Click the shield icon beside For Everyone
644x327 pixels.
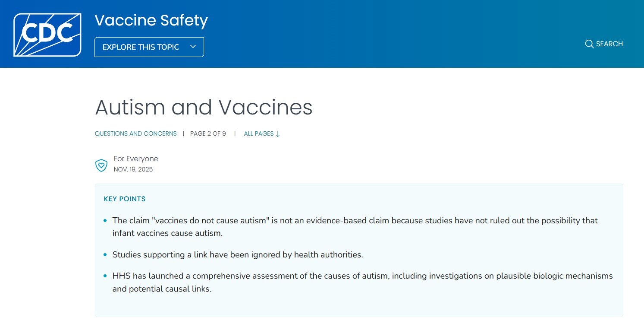(101, 165)
